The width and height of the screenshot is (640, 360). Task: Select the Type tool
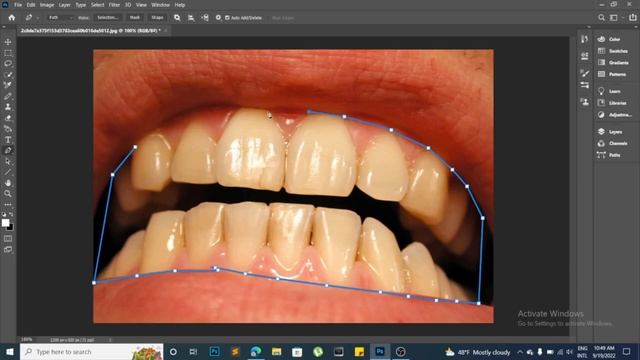click(x=8, y=140)
